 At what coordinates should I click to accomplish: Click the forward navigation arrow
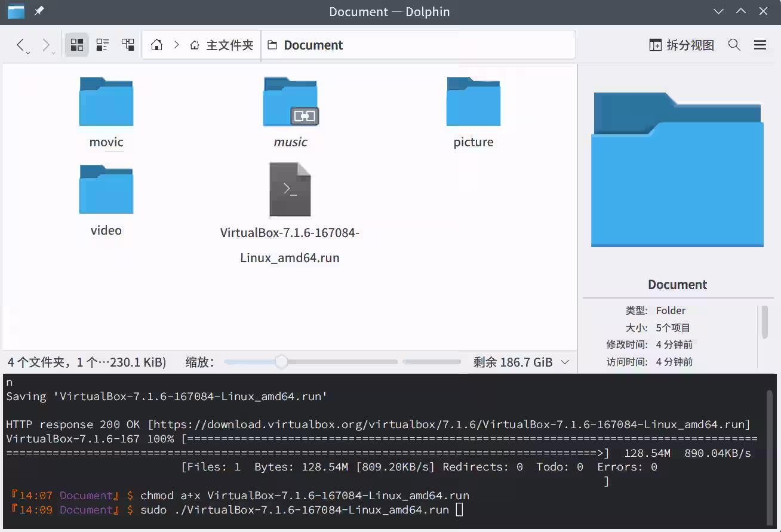(x=45, y=45)
